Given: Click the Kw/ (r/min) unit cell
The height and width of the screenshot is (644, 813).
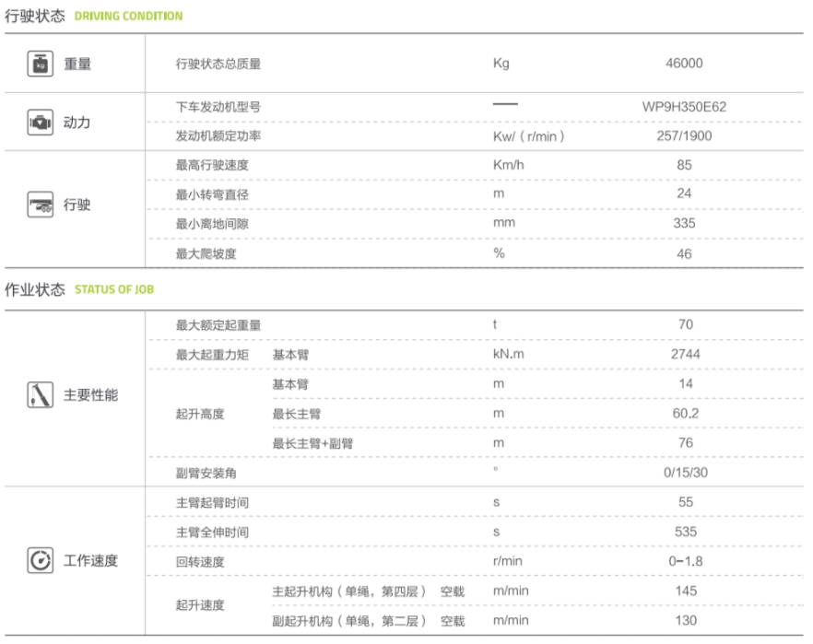Looking at the screenshot, I should point(529,136).
